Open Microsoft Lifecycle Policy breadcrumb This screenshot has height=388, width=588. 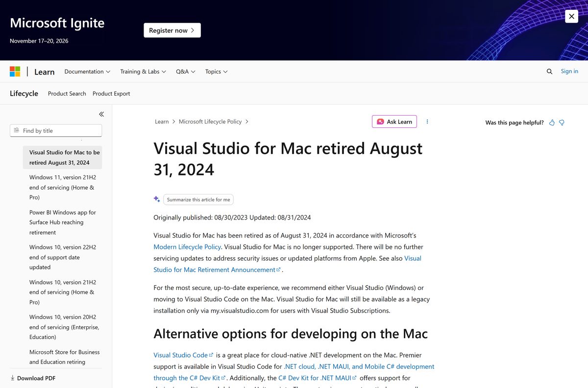210,121
